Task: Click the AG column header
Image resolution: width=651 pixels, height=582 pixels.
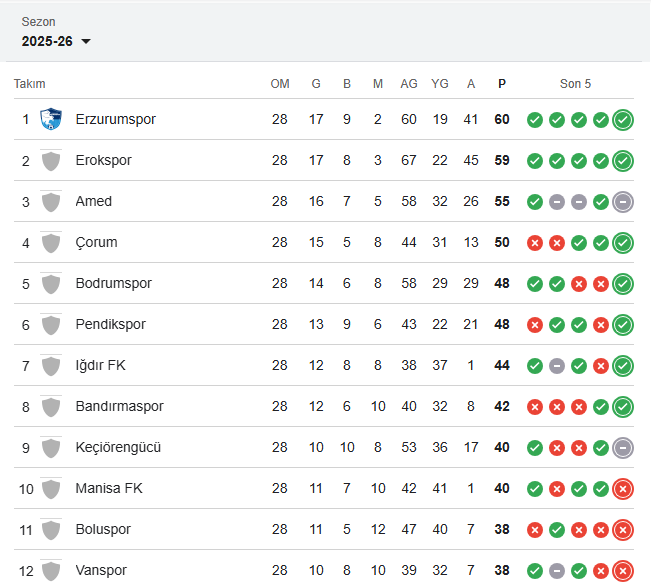Action: (x=409, y=84)
